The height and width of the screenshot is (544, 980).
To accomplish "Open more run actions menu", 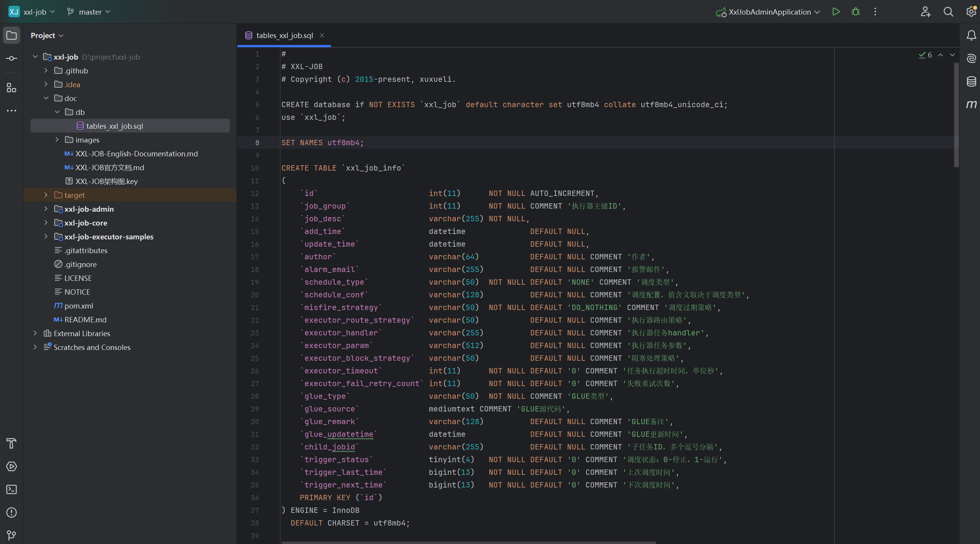I will 875,12.
